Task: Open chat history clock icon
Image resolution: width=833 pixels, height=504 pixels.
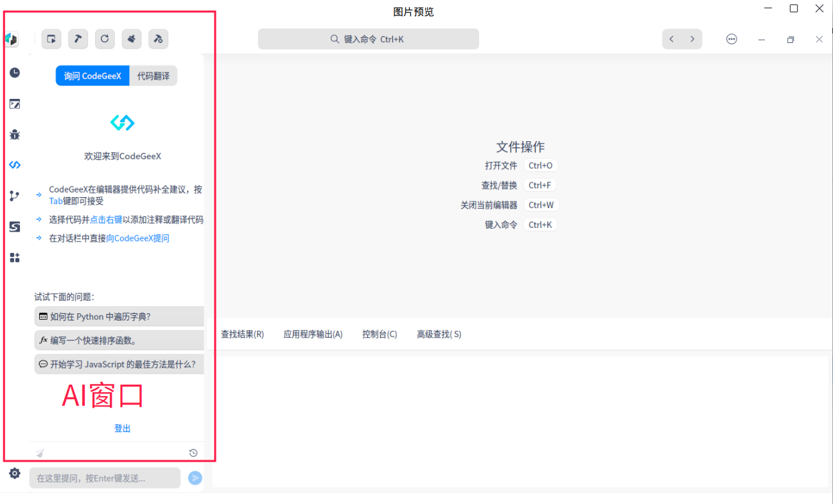Action: coord(193,453)
